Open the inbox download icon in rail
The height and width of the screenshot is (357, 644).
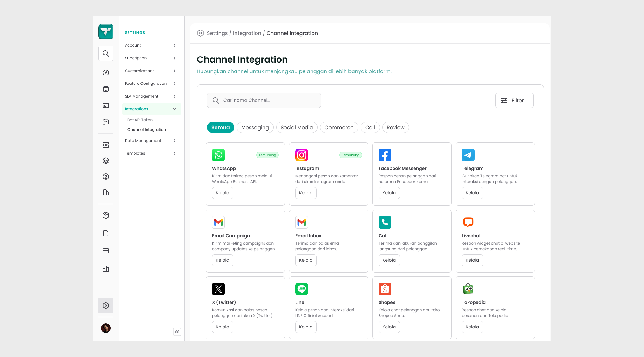point(106,89)
